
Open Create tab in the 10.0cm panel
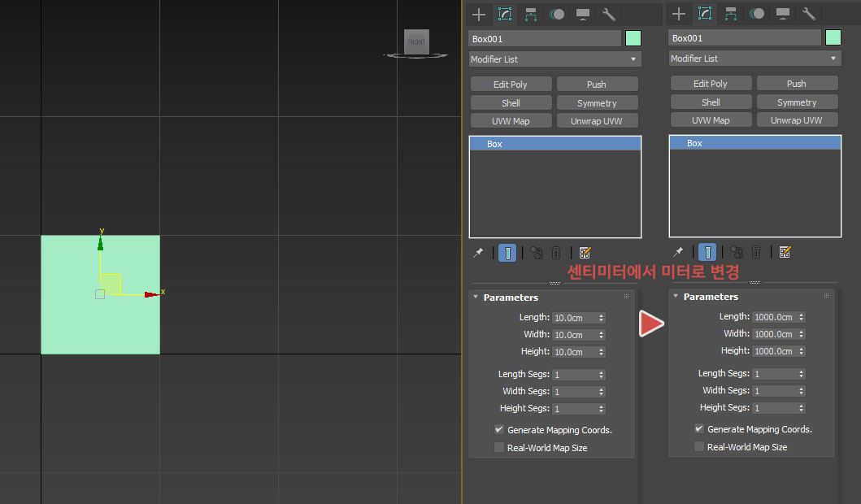[x=479, y=15]
